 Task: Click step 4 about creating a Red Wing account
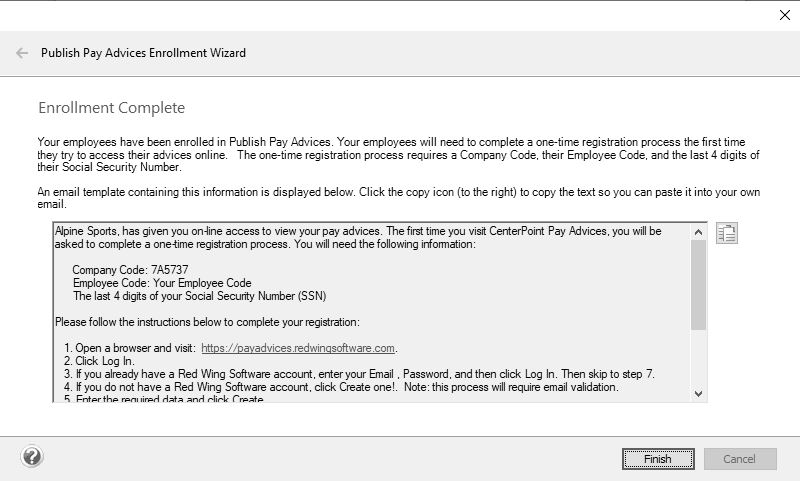(x=340, y=387)
